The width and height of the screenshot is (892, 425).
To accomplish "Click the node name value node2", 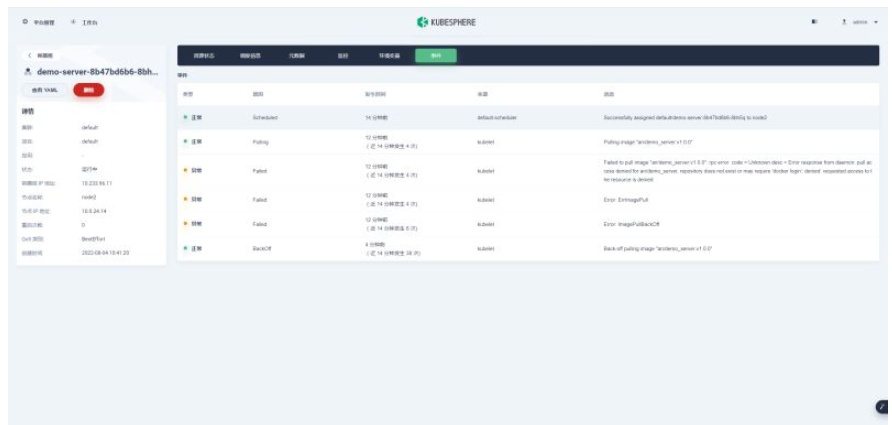I will (x=89, y=197).
